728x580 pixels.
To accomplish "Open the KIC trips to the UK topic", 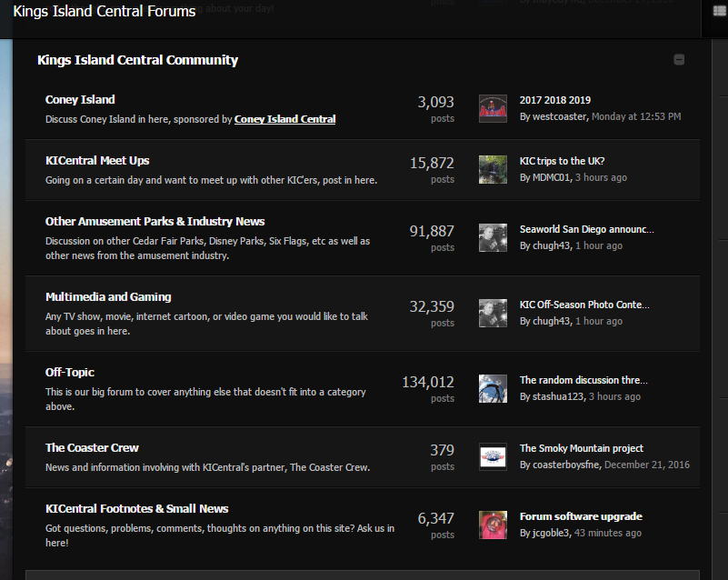I will tap(562, 161).
